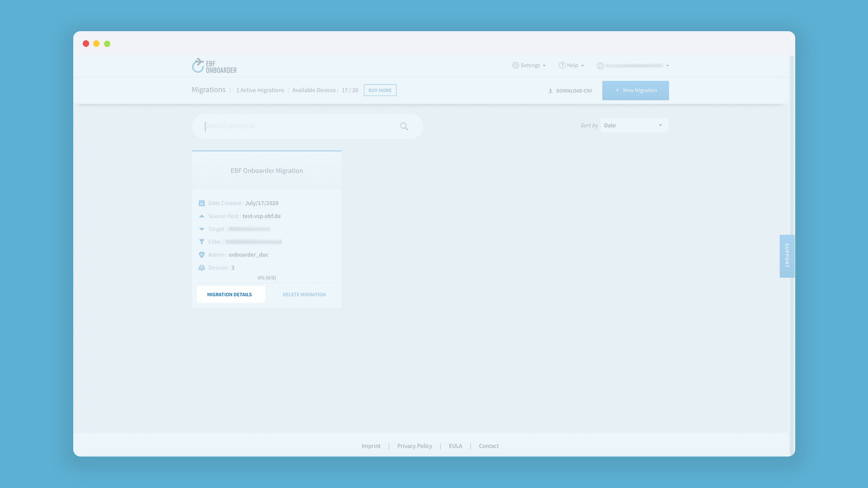Viewport: 868px width, 488px height.
Task: Open Migration Details for the migration
Action: pos(231,295)
